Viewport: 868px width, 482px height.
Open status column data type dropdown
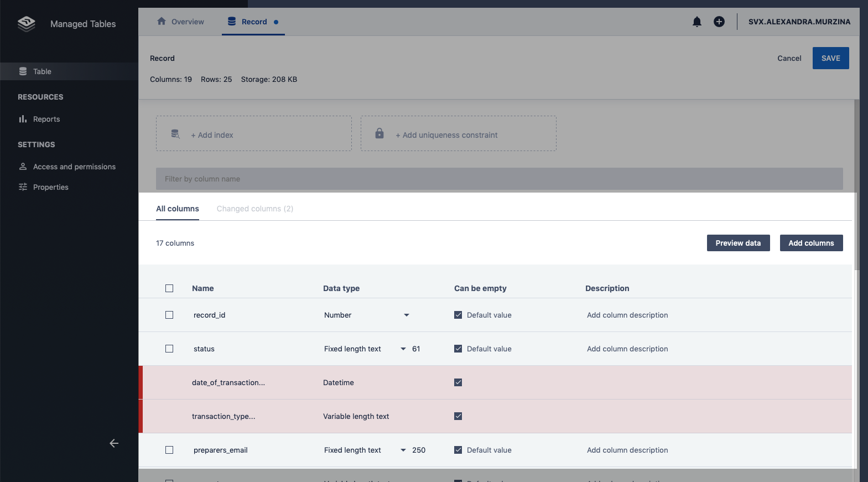pyautogui.click(x=403, y=349)
